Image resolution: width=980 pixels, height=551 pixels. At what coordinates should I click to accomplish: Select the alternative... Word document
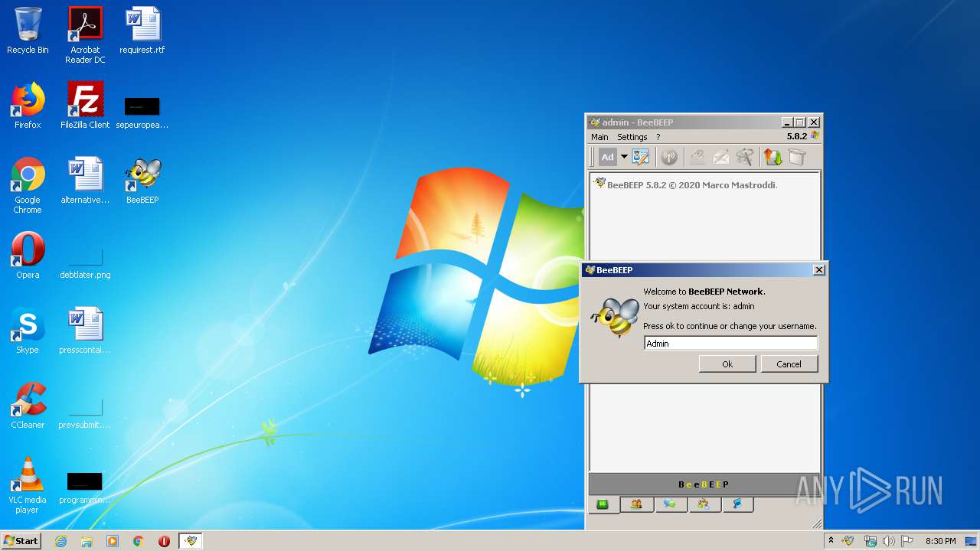pos(85,181)
